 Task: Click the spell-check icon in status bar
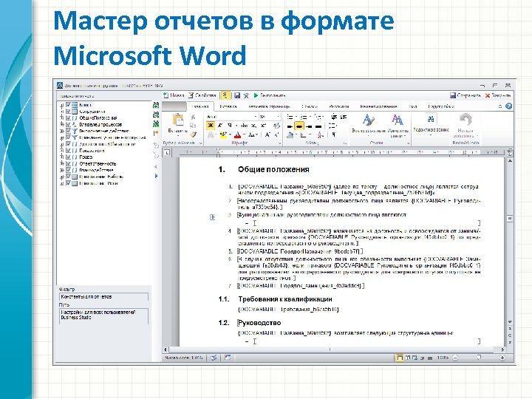pos(214,358)
